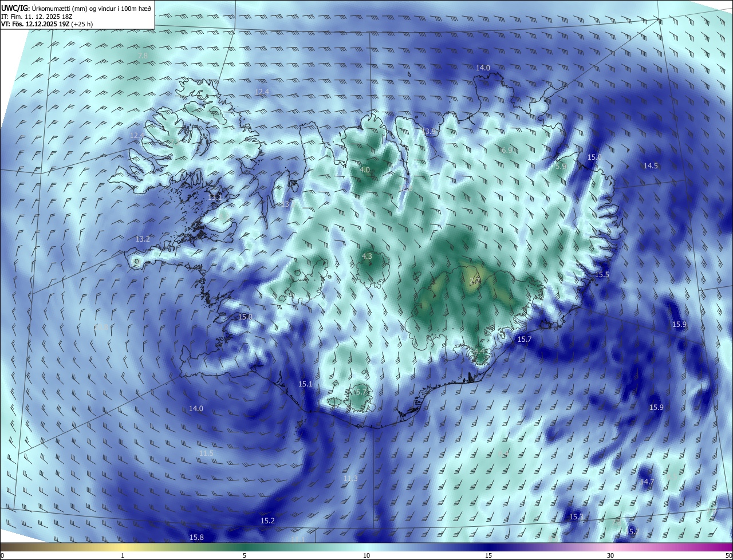Click the 50 tick on the color scale
The image size is (733, 560).
728,555
